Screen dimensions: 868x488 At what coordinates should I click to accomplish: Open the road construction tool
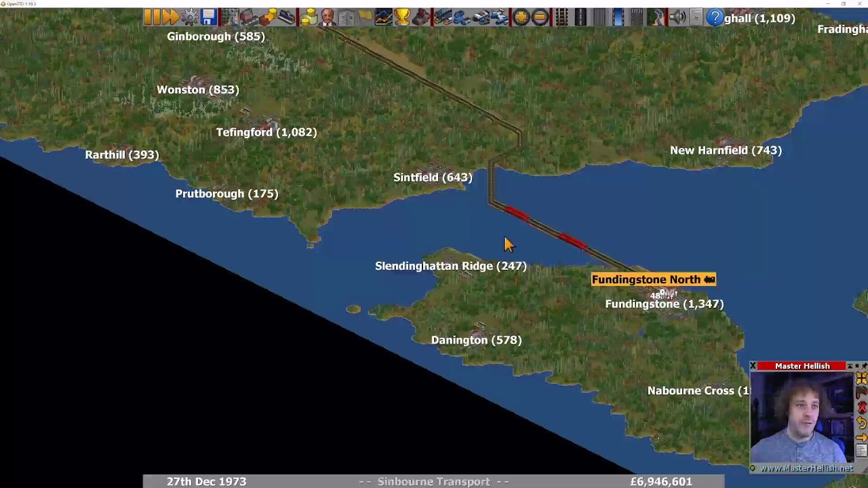coord(581,18)
